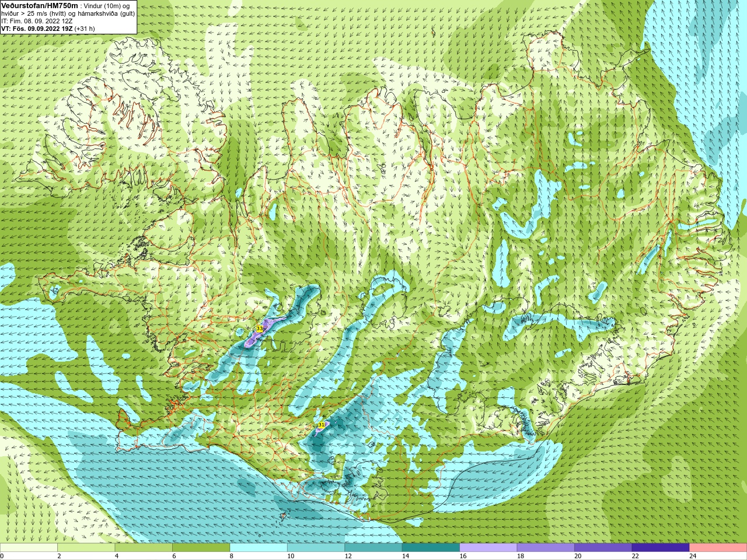Click the legend scale label '14'
Screen dimensions: 747x560
pos(406,556)
